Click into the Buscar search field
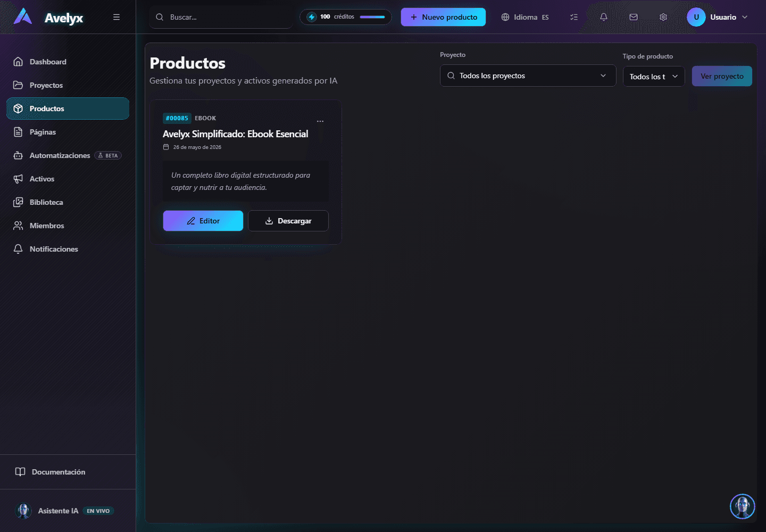Image resolution: width=766 pixels, height=532 pixels. coord(221,17)
